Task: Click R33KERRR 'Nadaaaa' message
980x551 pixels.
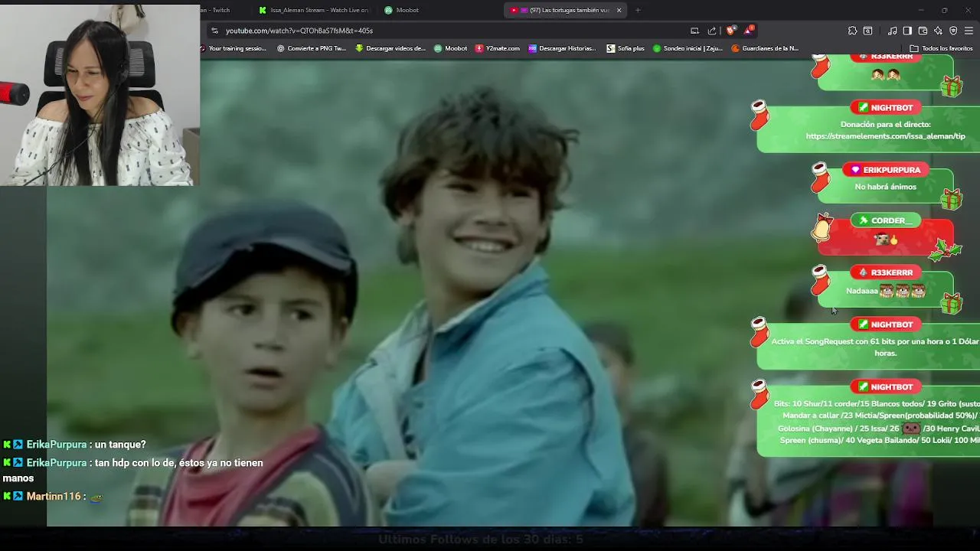Action: 886,291
